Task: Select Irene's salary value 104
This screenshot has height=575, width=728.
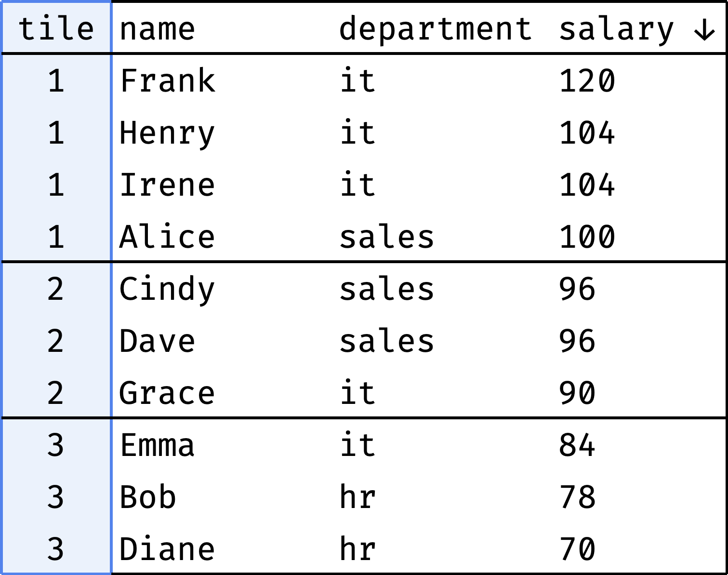Action: 587,185
